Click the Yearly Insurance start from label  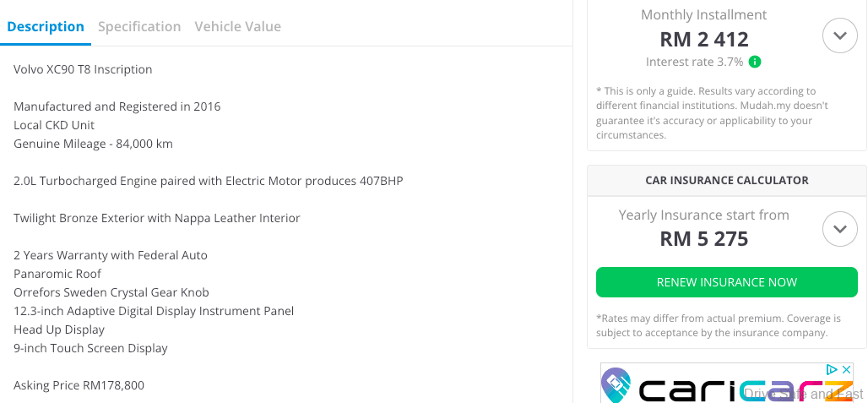point(703,215)
